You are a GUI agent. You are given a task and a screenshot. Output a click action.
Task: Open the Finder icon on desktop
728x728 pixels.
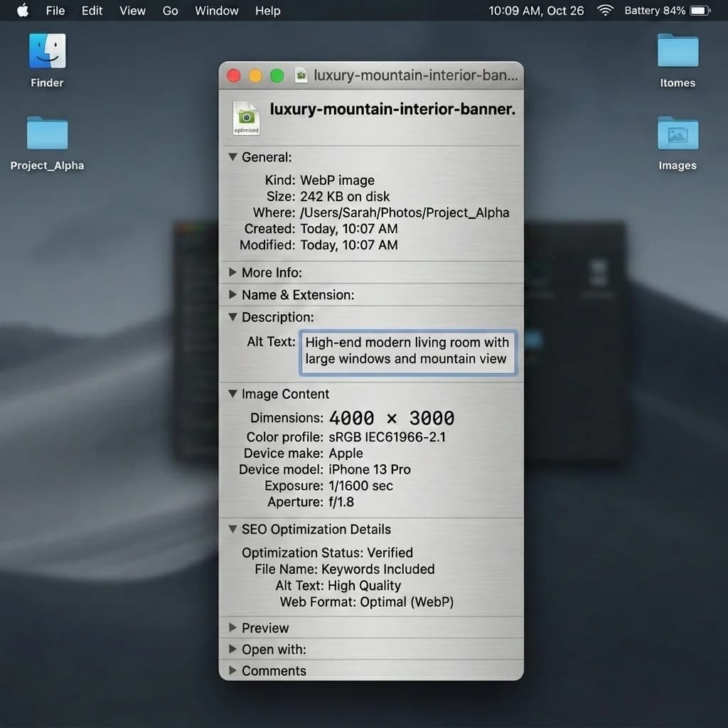point(47,50)
